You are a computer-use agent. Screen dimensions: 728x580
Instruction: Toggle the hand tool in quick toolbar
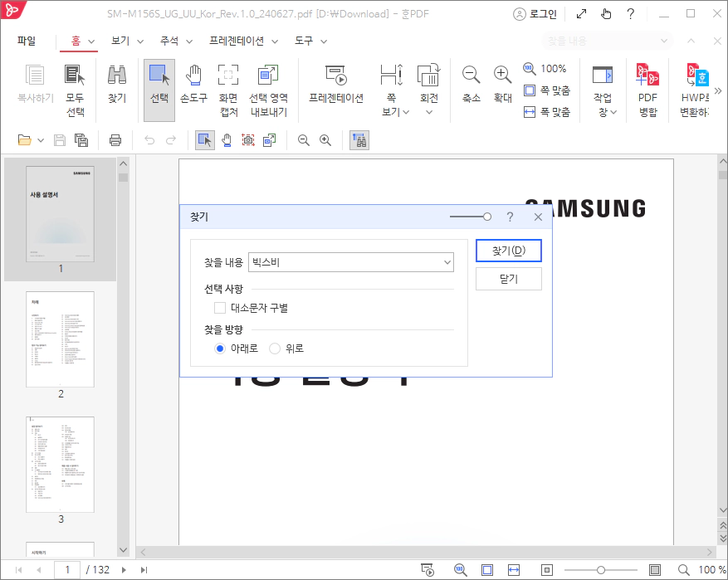[227, 140]
